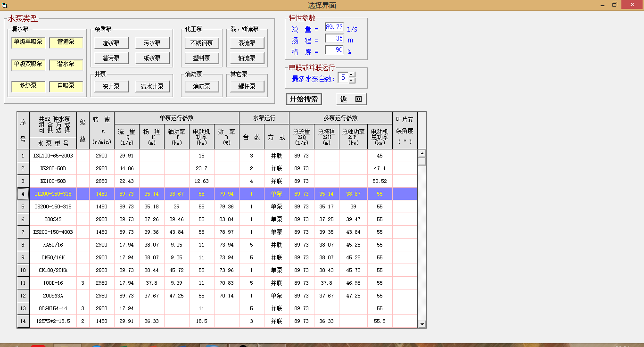This screenshot has height=347, width=644.
Task: Click motor power 23.7 in KZ200-50B row
Action: [201, 168]
